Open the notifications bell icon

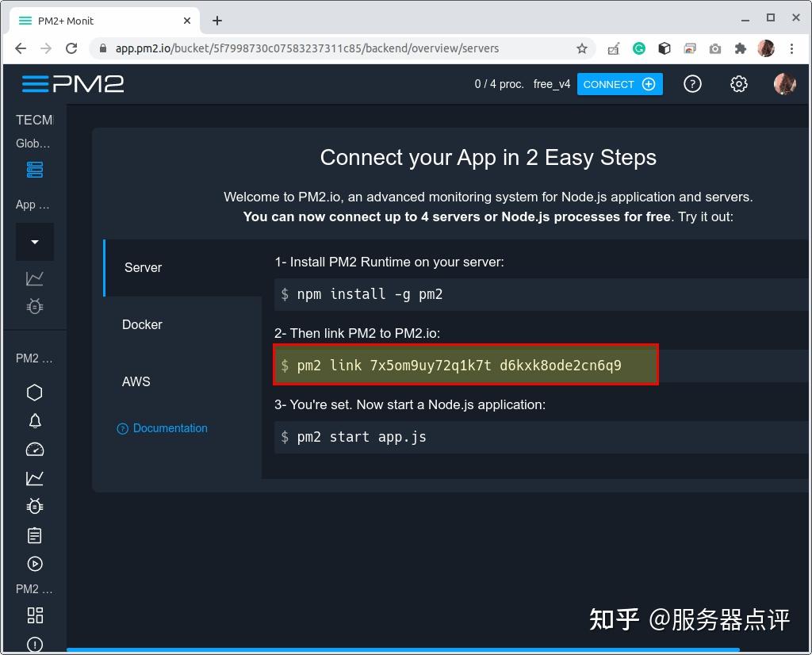34,420
